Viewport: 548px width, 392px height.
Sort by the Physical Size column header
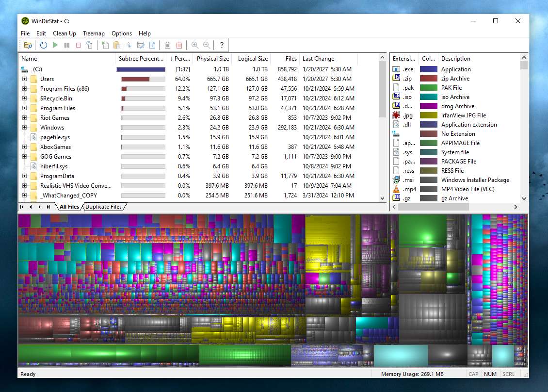(x=212, y=59)
